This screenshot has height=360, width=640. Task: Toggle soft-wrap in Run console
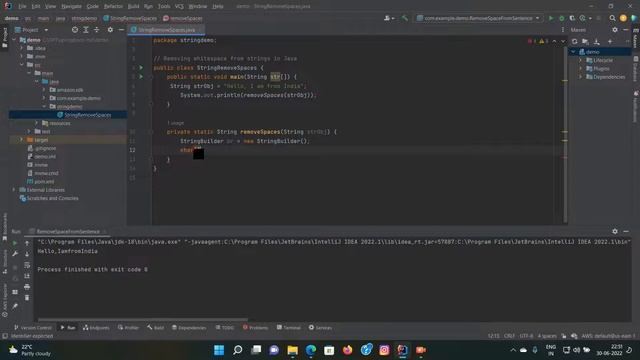(x=27, y=265)
